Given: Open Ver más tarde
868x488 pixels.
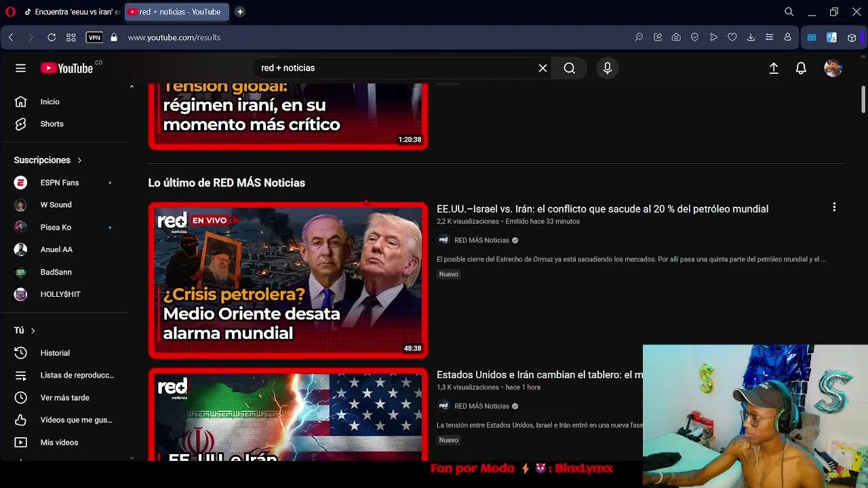Looking at the screenshot, I should pos(64,398).
